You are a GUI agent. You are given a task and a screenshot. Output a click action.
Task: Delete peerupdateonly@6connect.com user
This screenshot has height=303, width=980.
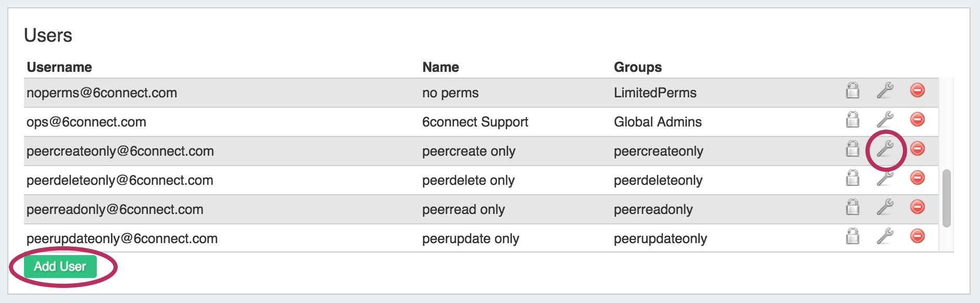click(917, 236)
